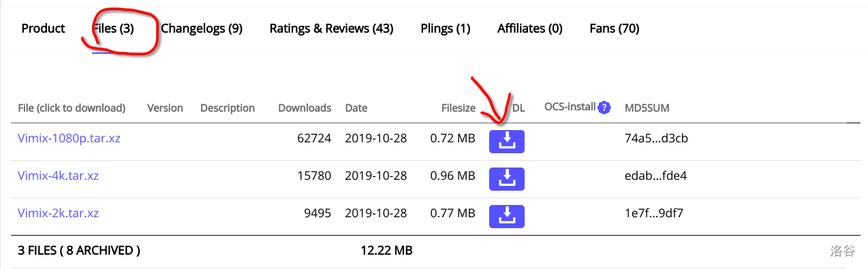Screen dimensions: 868x269
Task: Show the Fans (70) tab
Action: (x=614, y=29)
